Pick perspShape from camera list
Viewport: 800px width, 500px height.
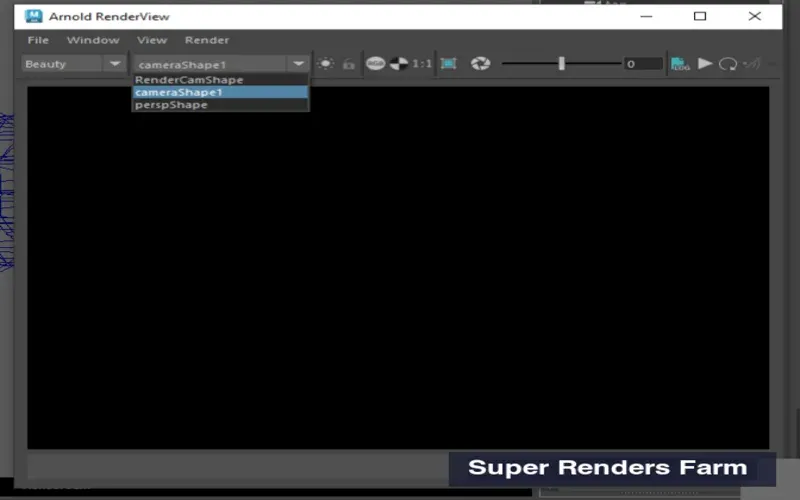point(220,105)
